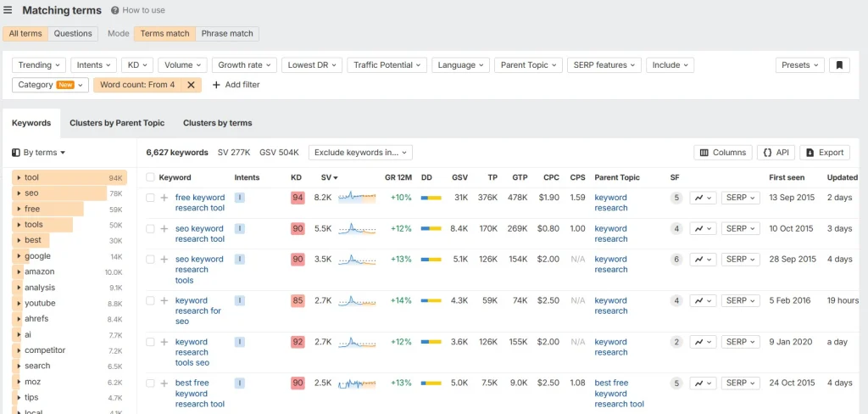The width and height of the screenshot is (868, 414).
Task: Open the API button
Action: tap(776, 153)
